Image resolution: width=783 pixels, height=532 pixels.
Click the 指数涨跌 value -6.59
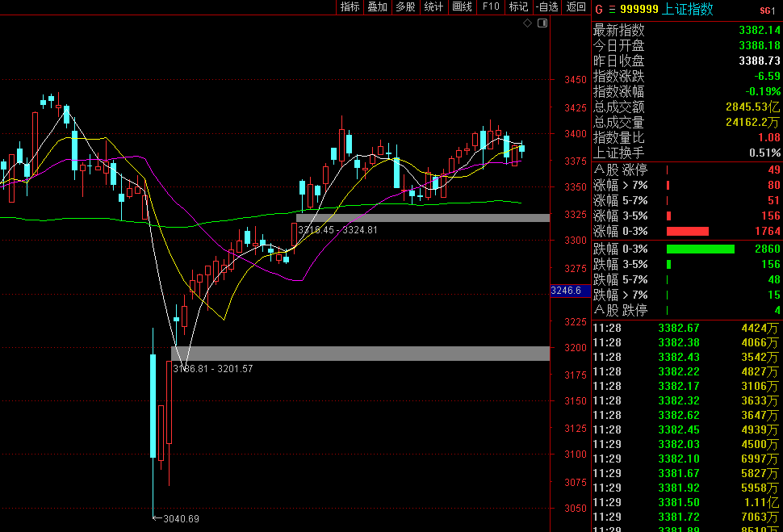point(767,76)
